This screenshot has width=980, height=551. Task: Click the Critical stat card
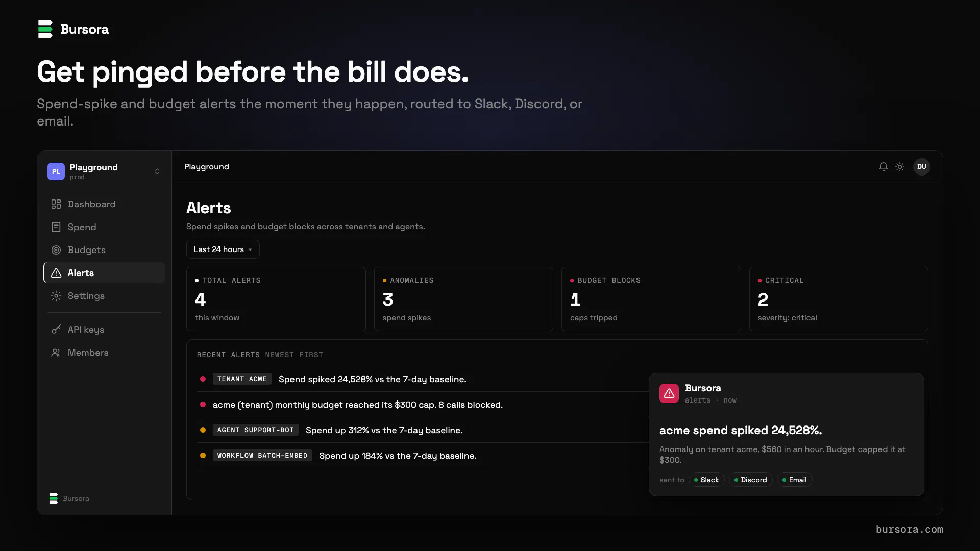click(839, 299)
